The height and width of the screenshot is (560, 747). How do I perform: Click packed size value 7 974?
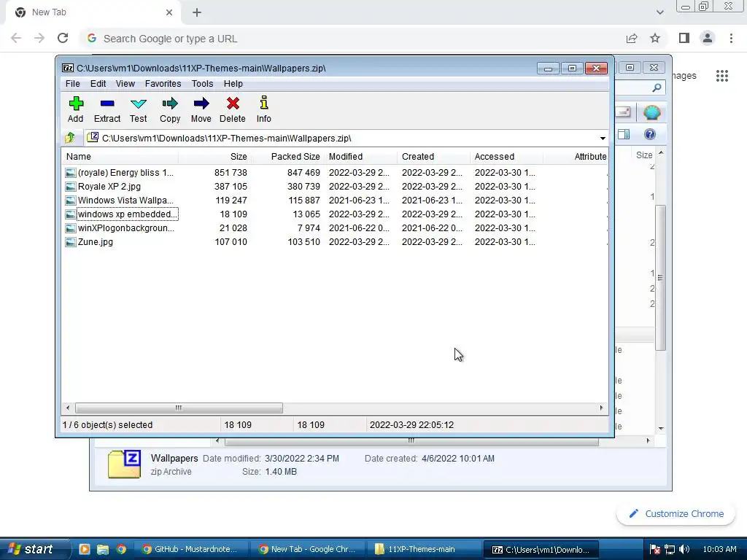(309, 228)
